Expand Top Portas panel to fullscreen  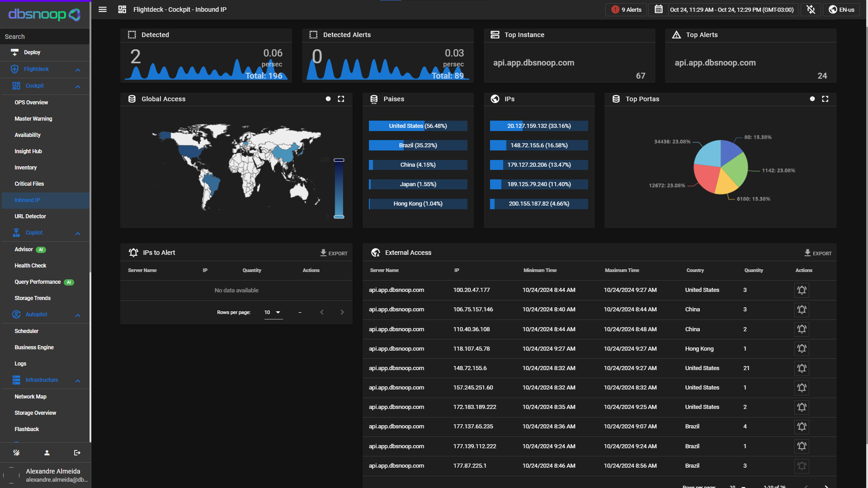825,99
